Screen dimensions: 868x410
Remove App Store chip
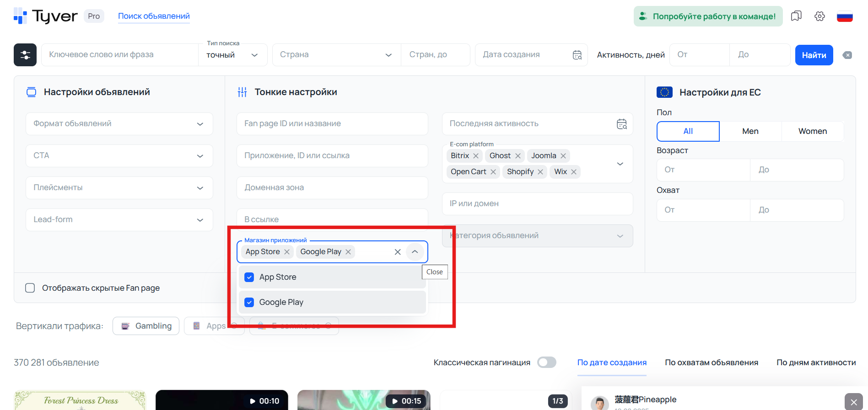(x=287, y=252)
